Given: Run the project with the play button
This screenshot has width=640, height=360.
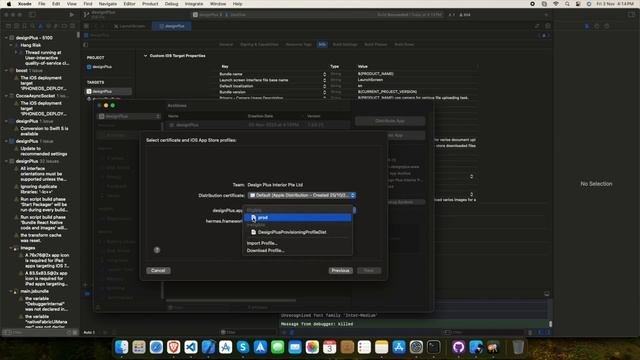Looking at the screenshot, I should tap(71, 15).
